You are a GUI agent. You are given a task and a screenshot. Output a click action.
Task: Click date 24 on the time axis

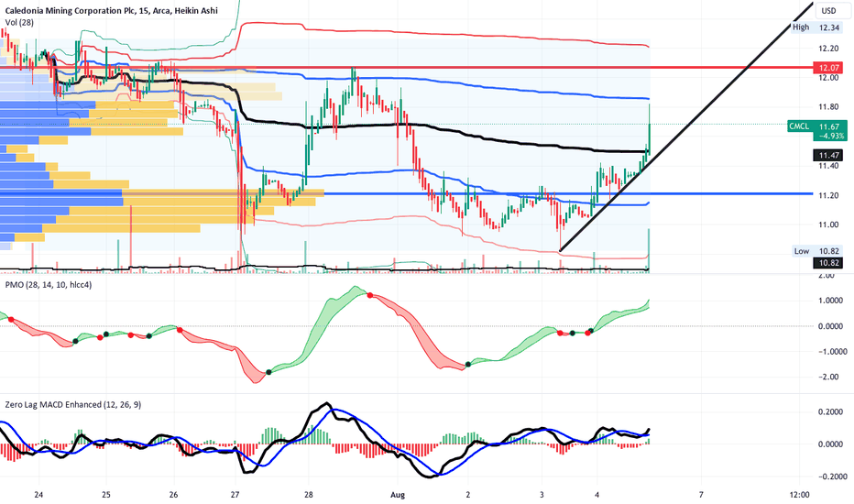tap(38, 495)
